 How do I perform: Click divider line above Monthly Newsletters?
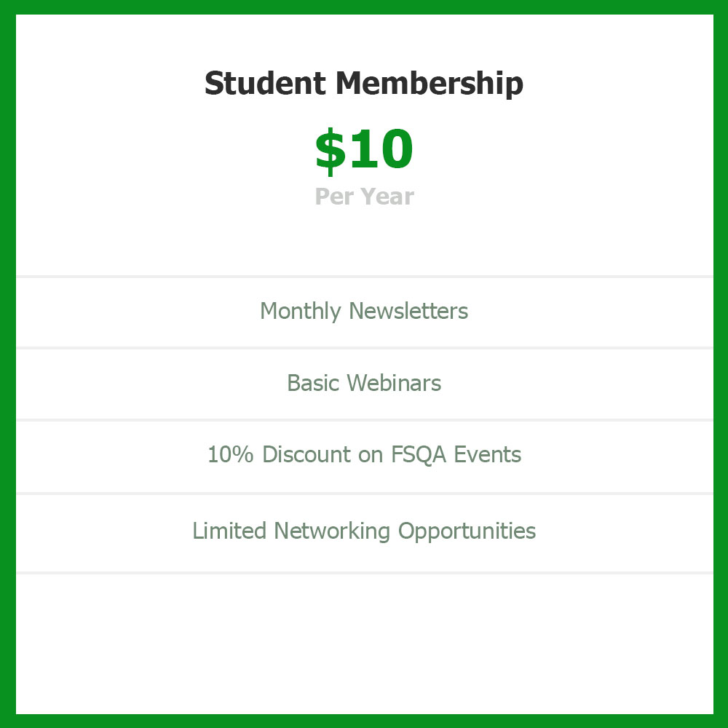pyautogui.click(x=365, y=277)
